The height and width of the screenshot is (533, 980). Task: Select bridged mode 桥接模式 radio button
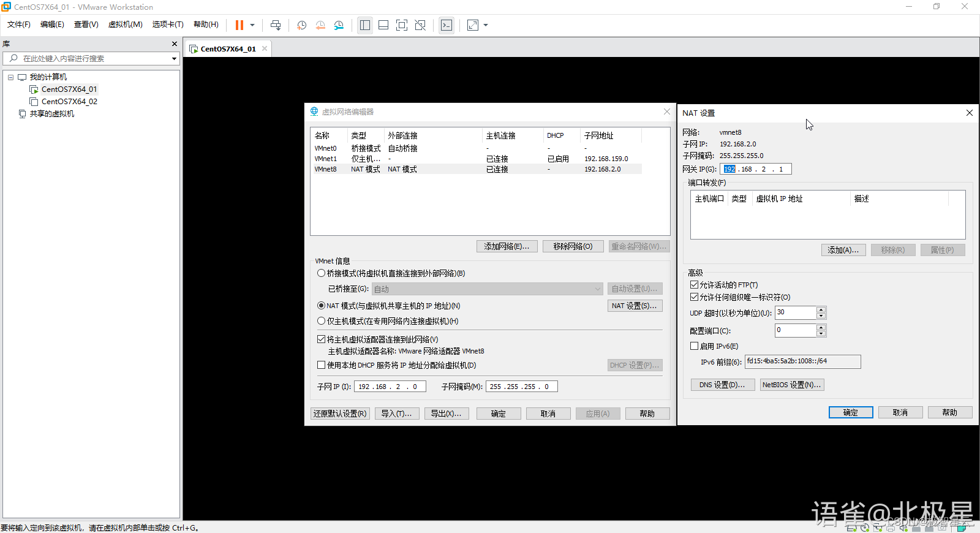click(321, 273)
